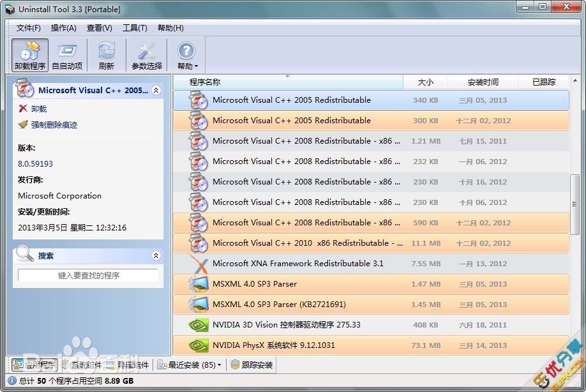Click the program list vertical scrollbar thumb
Screen dimensions: 586x392
pyautogui.click(x=575, y=204)
